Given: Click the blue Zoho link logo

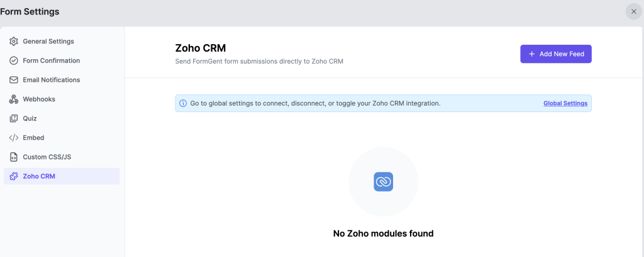Looking at the screenshot, I should pyautogui.click(x=383, y=181).
